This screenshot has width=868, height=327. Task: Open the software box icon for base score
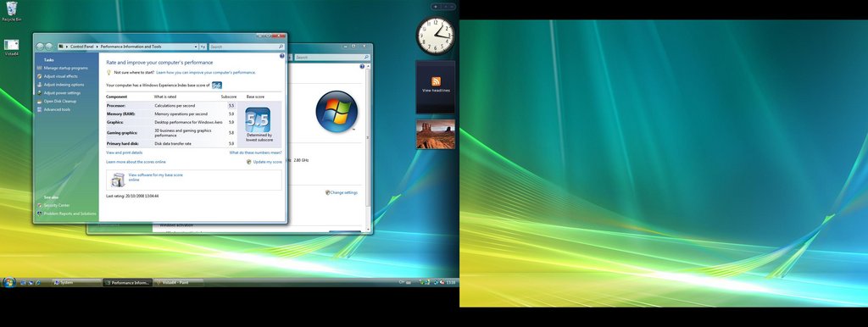(117, 180)
